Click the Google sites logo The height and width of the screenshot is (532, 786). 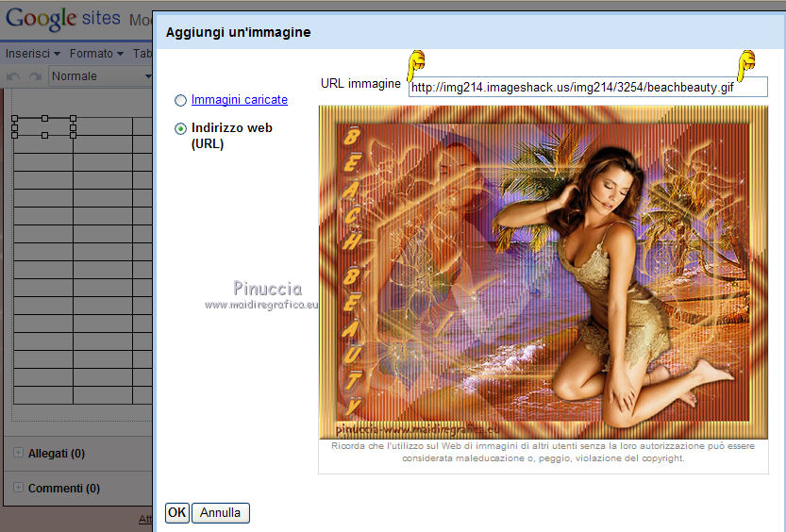pyautogui.click(x=62, y=19)
